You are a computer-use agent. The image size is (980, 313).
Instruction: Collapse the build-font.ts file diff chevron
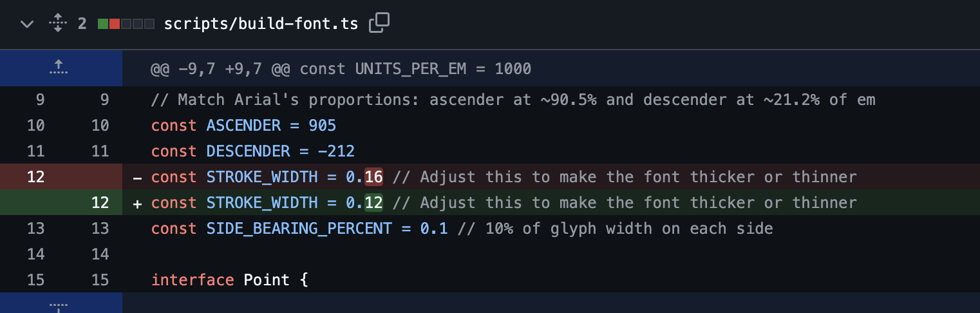pyautogui.click(x=26, y=24)
